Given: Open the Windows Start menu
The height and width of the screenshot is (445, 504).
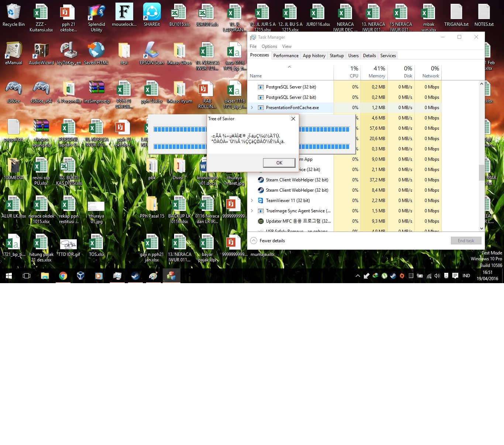Looking at the screenshot, I should 9,276.
